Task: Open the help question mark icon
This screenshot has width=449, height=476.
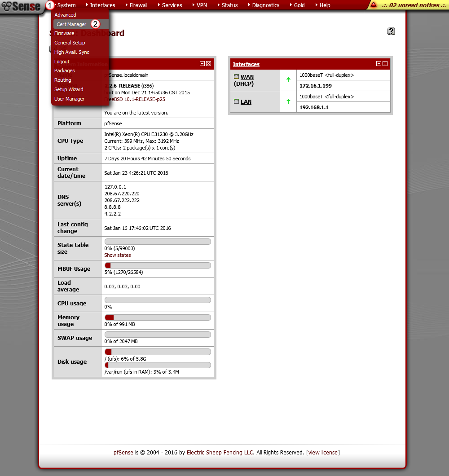Action: click(391, 31)
